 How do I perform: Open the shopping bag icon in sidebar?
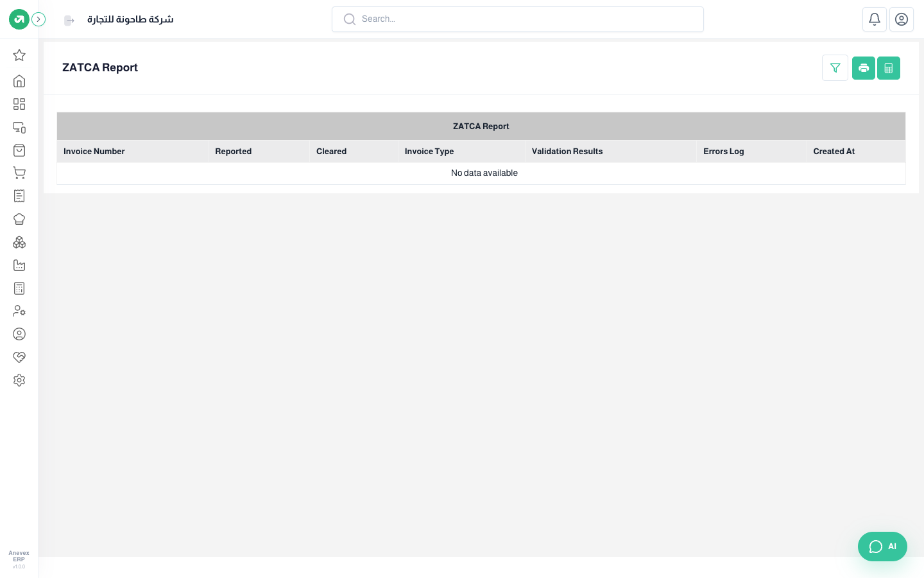19,150
